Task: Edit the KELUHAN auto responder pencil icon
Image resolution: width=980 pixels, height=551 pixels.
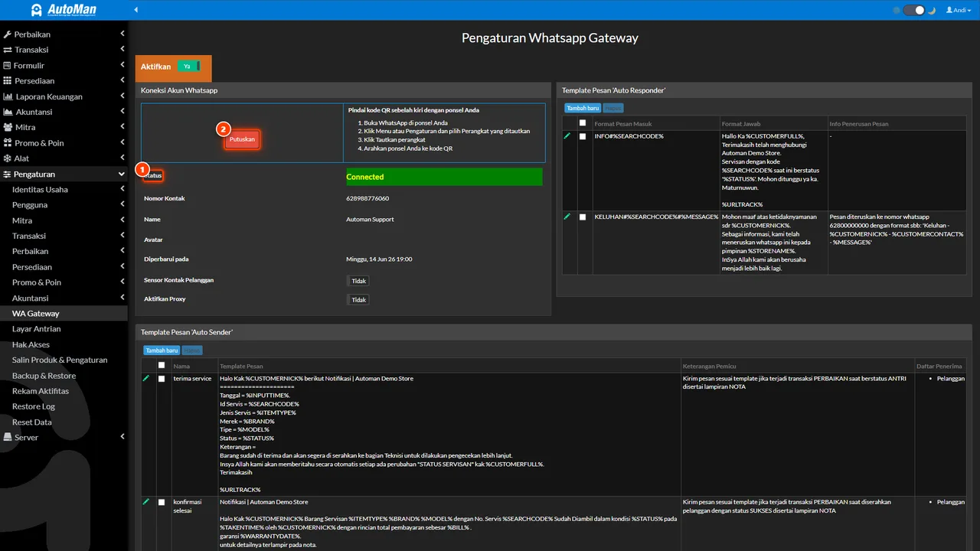Action: point(567,217)
